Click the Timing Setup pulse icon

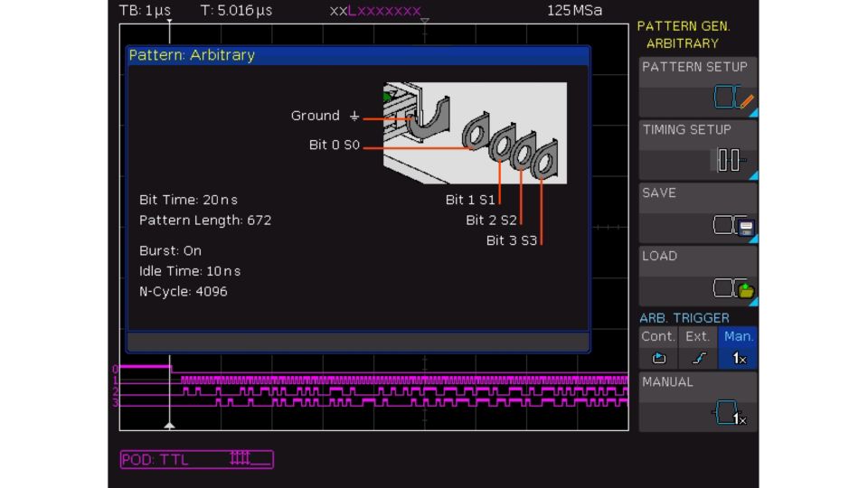[x=729, y=162]
